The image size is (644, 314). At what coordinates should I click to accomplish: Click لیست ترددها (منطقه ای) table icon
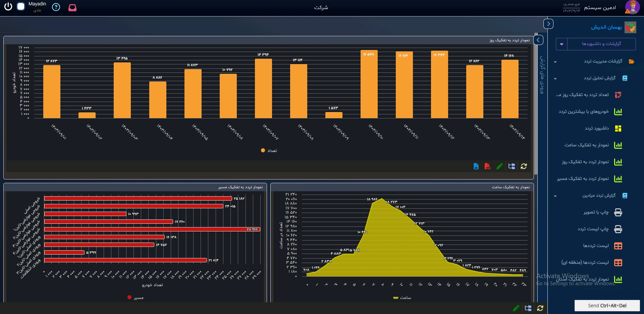click(x=618, y=263)
